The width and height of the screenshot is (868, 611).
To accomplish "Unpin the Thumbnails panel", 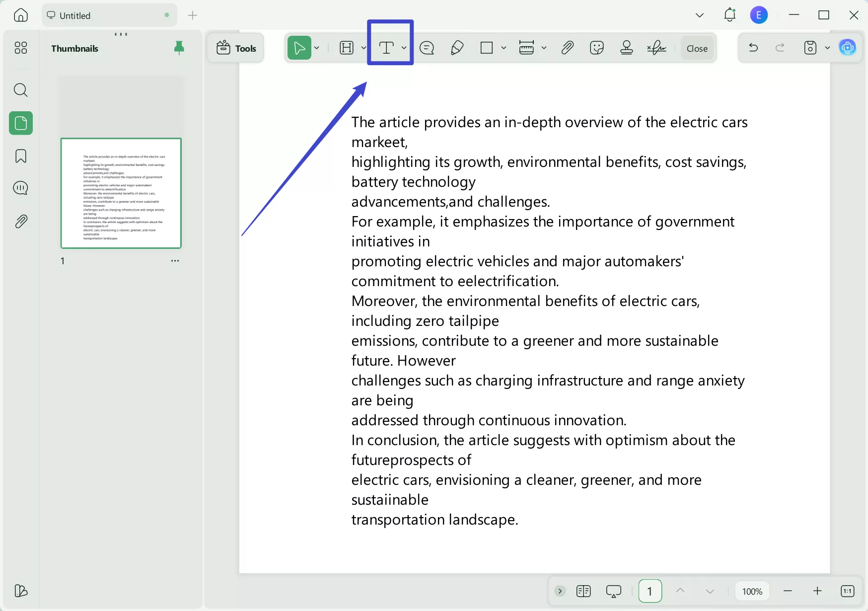I will 179,48.
